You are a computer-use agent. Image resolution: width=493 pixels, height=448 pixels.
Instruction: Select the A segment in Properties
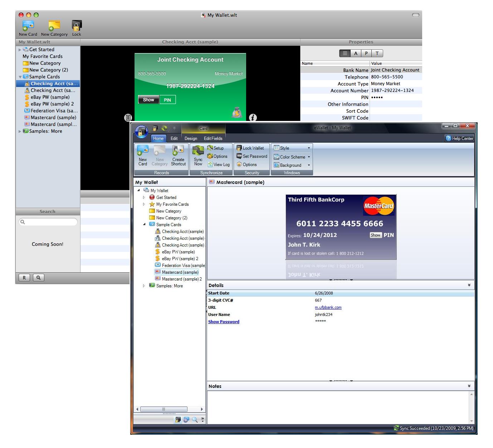pos(356,53)
